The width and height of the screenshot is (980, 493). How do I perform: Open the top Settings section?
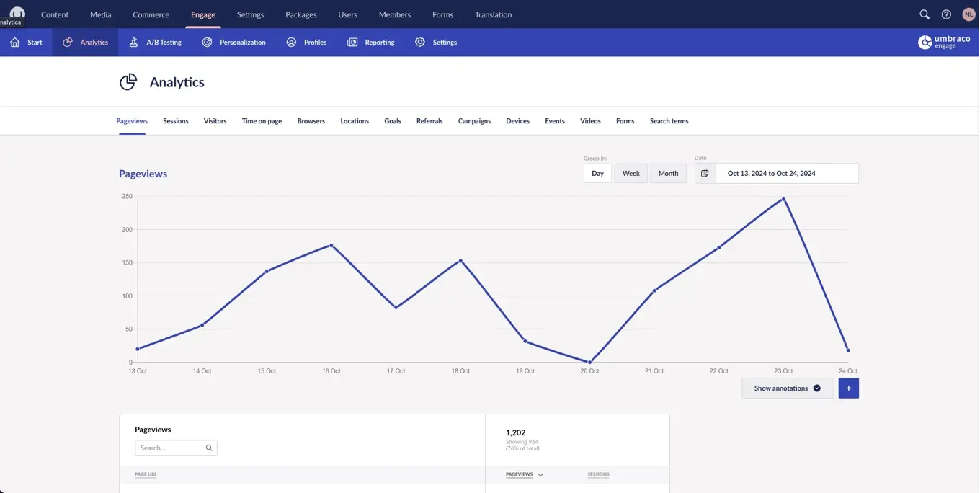click(x=251, y=14)
